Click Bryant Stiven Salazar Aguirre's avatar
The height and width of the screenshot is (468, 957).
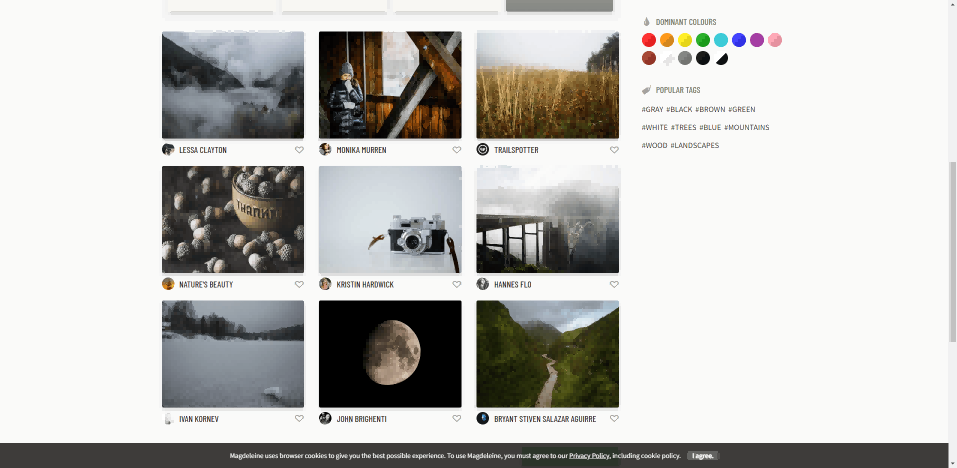[x=483, y=419]
